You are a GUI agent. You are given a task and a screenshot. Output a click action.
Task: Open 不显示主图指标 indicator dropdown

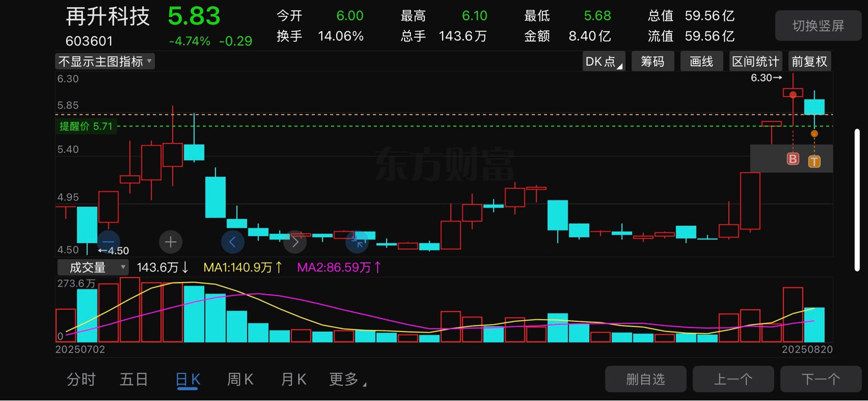coord(105,62)
